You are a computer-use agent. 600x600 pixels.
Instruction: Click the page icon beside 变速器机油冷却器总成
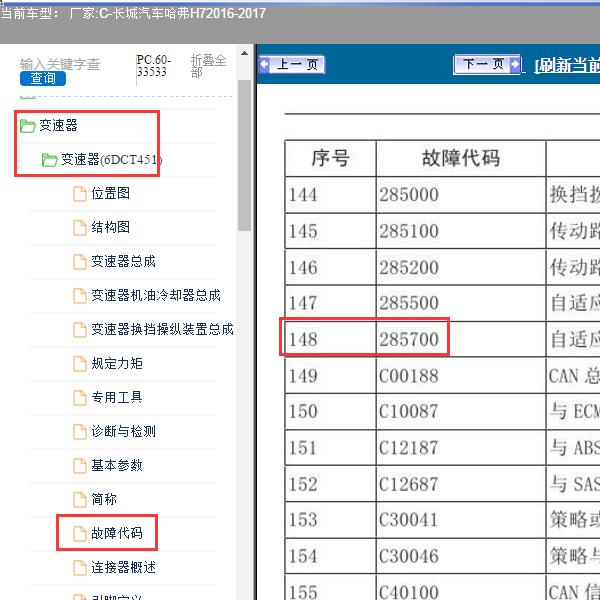(80, 296)
